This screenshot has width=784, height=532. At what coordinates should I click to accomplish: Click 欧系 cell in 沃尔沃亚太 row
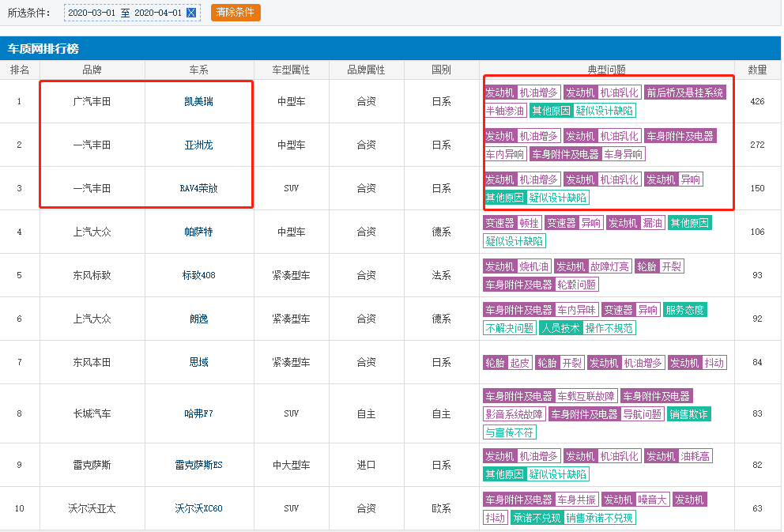click(x=441, y=508)
